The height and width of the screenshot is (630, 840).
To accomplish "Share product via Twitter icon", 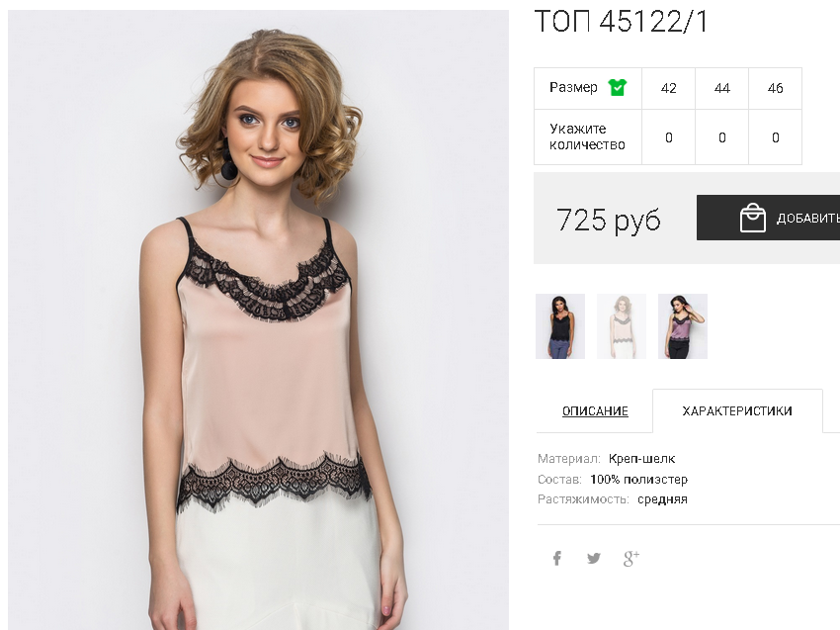I will tap(594, 558).
